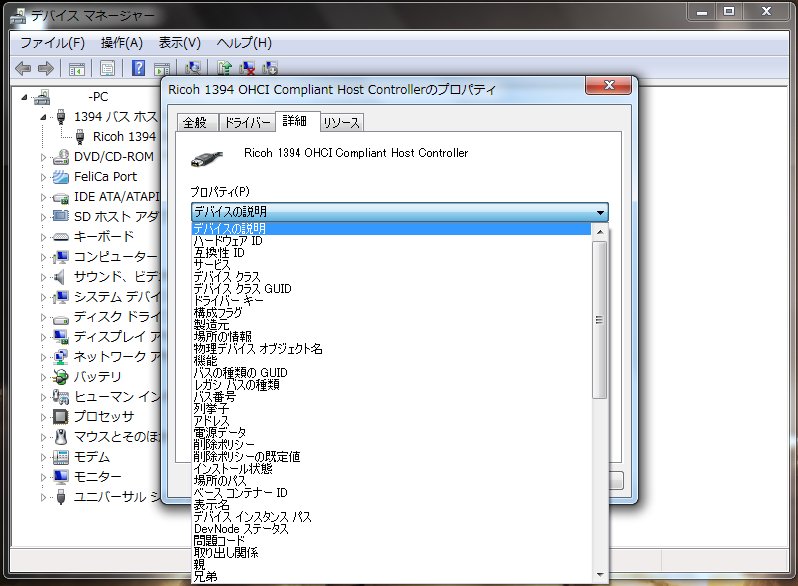The width and height of the screenshot is (798, 586).
Task: Select the computer root -PC icon
Action: 42,97
